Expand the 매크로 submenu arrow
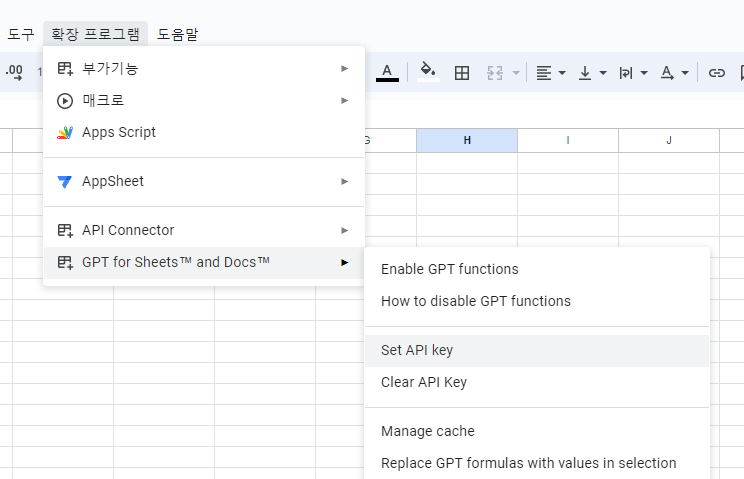 (344, 101)
